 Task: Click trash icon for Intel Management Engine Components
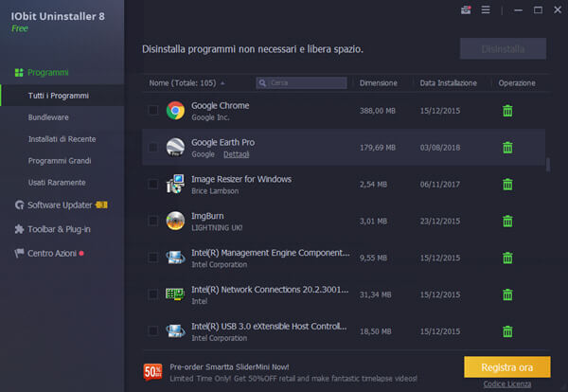[x=507, y=258]
